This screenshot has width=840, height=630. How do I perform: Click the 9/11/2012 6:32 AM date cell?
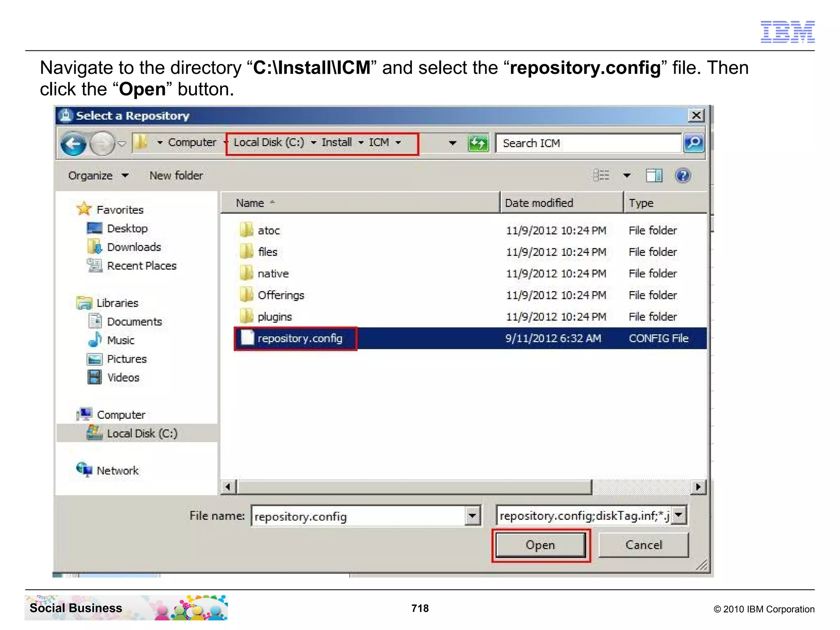coord(553,338)
